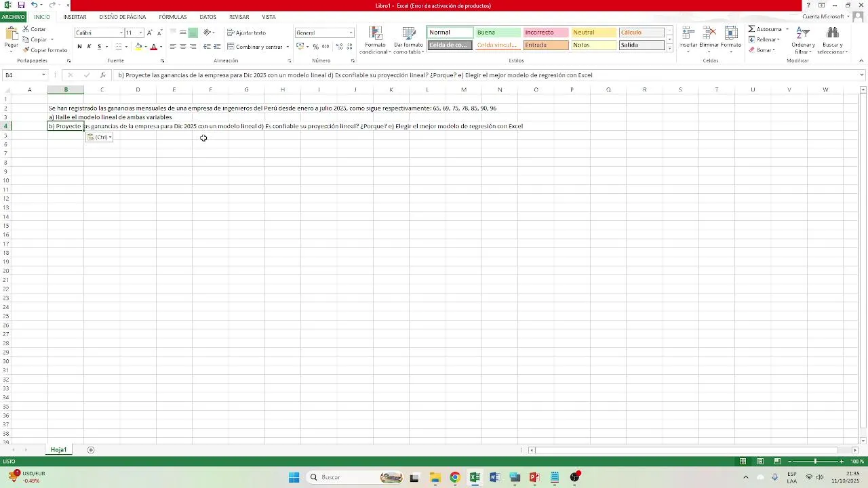Select the Hoja1 sheet tab
This screenshot has width=868, height=488.
(x=58, y=450)
